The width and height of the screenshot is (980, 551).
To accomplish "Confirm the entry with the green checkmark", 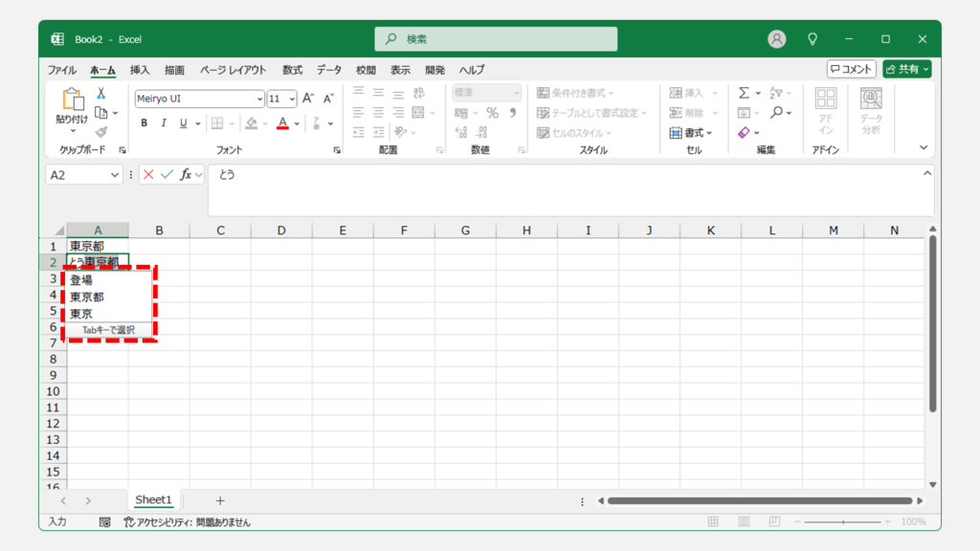I will tap(167, 175).
